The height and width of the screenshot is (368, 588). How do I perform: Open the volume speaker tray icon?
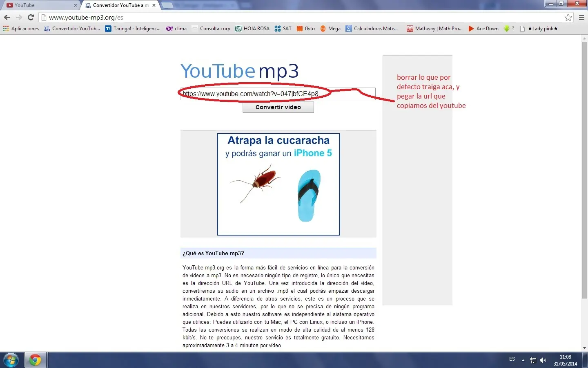(543, 360)
